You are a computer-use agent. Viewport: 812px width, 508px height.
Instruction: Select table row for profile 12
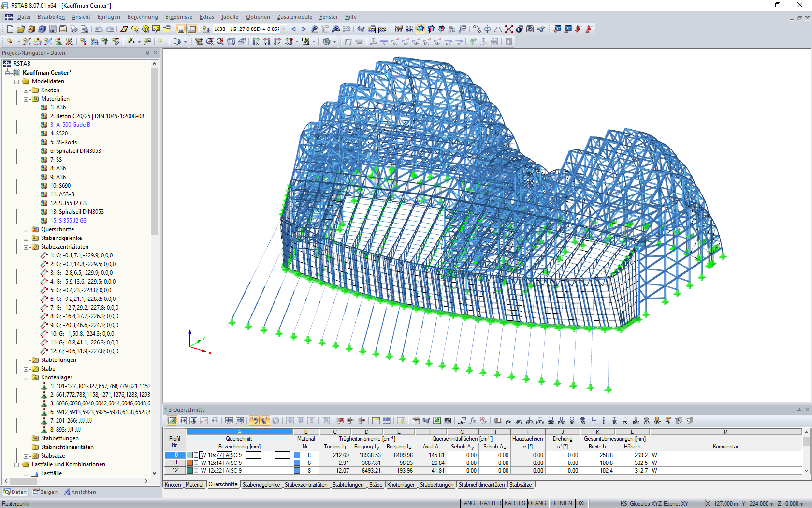(x=174, y=471)
